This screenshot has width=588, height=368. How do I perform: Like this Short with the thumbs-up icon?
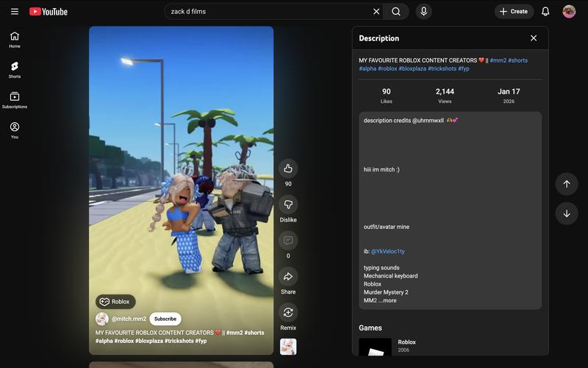click(x=288, y=169)
